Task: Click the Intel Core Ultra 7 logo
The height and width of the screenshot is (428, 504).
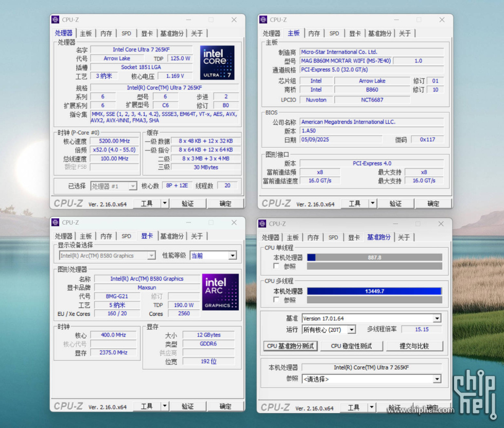Action: point(217,62)
